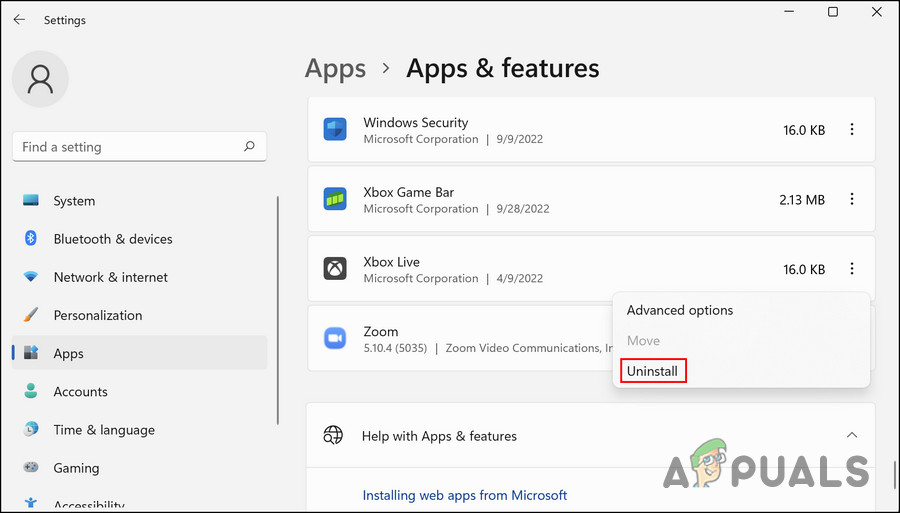Click the main page scrollbar thumb
This screenshot has width=900, height=513.
pyautogui.click(x=894, y=475)
